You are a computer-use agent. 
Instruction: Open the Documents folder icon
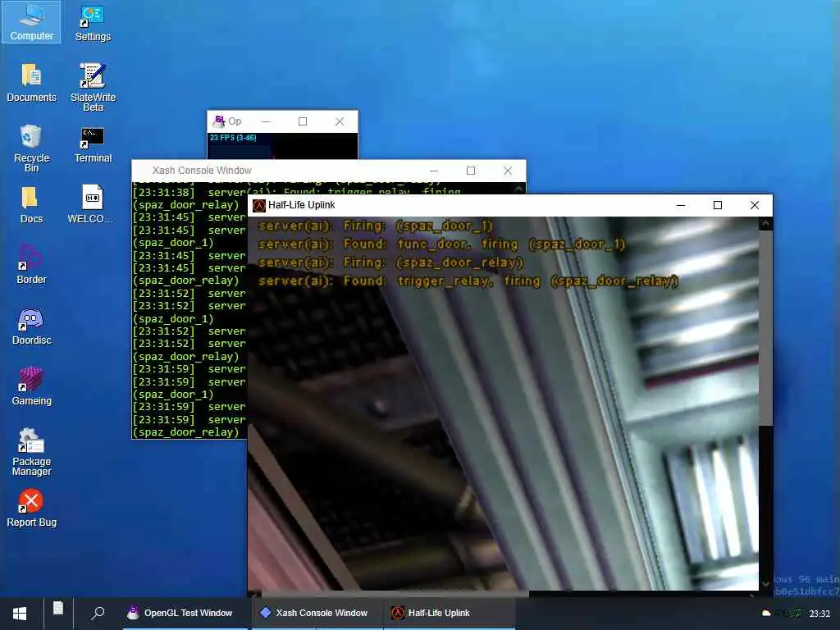point(31,83)
